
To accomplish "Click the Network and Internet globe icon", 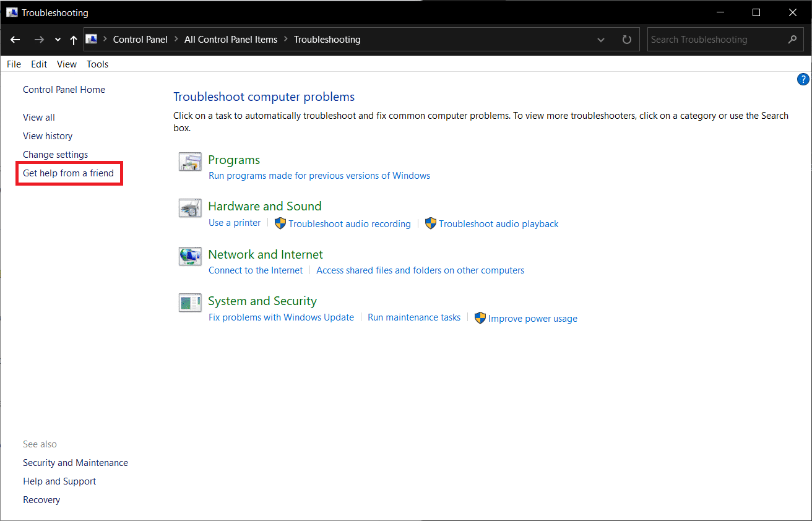I will (x=190, y=256).
